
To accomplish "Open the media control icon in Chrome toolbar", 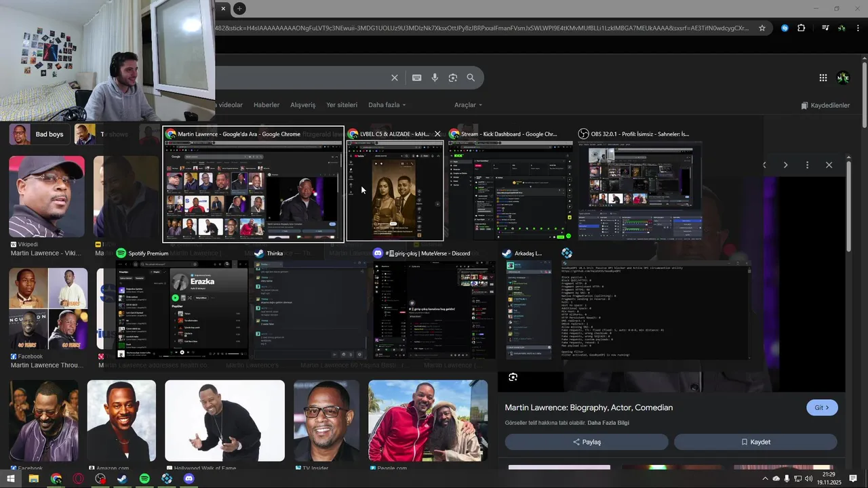I will click(x=825, y=28).
